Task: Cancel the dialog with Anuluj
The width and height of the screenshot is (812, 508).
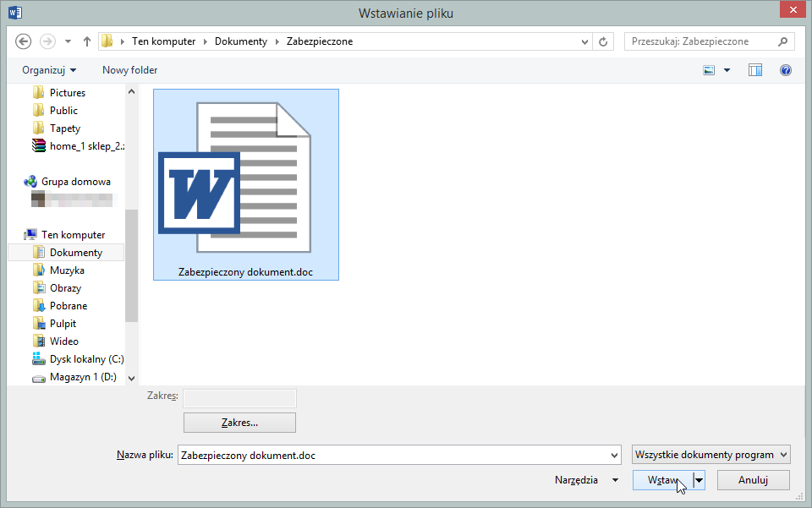Action: (753, 480)
